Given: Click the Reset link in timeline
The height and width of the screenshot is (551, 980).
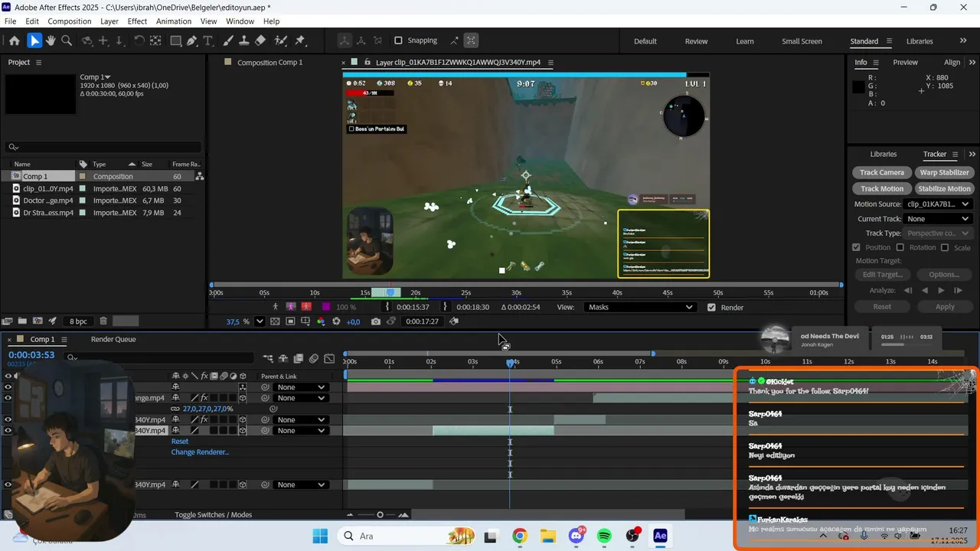Looking at the screenshot, I should [180, 442].
